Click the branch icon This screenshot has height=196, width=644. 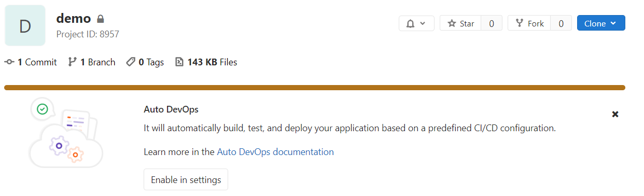coord(72,62)
